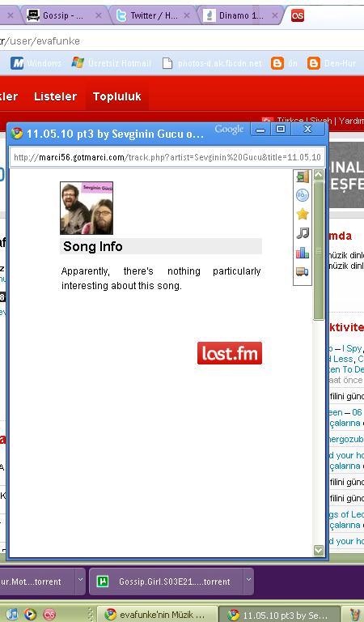Switch to the Gossip browser tab
The image size is (364, 622).
click(x=61, y=15)
